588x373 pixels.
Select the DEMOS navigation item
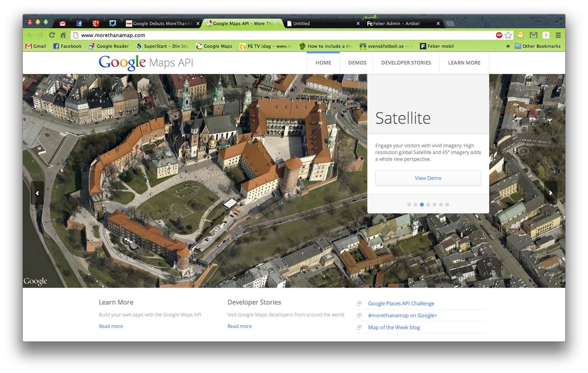357,63
